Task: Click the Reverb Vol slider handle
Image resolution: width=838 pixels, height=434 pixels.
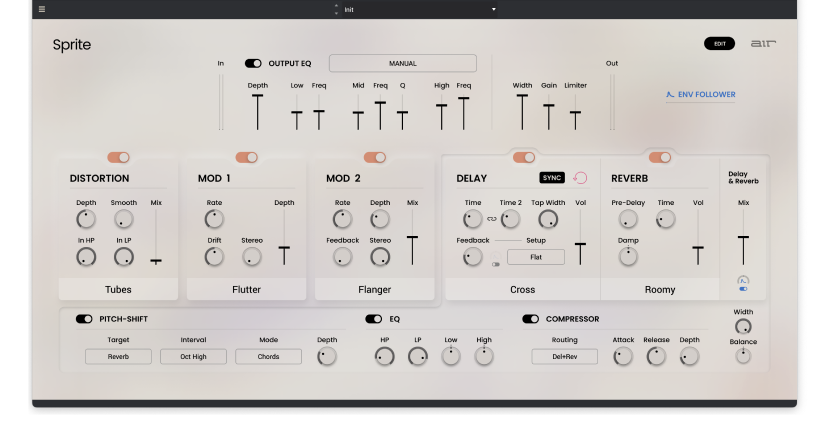Action: tap(698, 247)
